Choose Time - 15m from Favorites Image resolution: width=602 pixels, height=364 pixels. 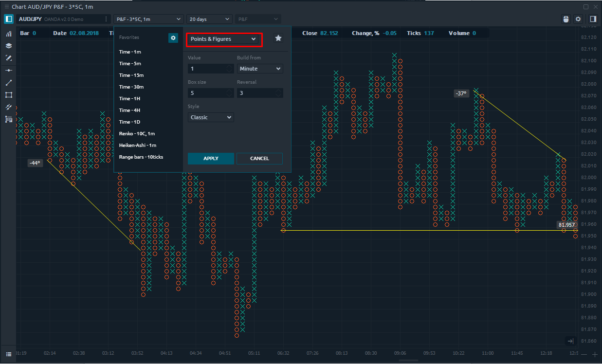[x=131, y=75]
